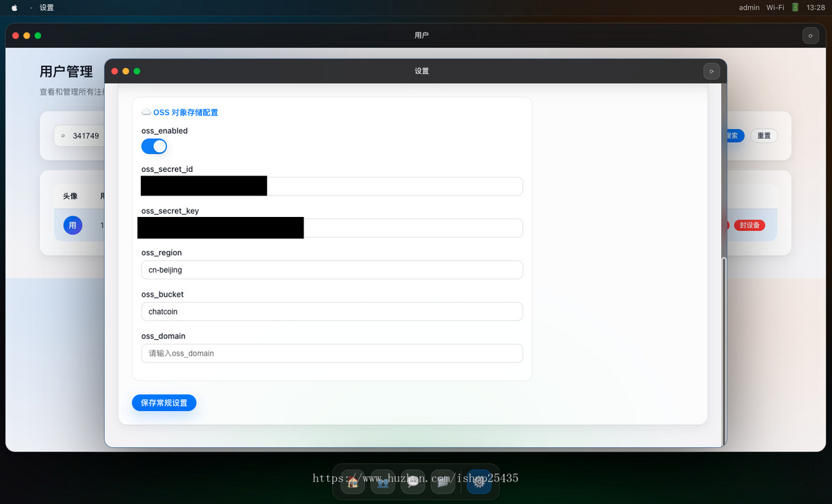The height and width of the screenshot is (504, 832).
Task: Click the oss_enabled label
Action: 164,131
